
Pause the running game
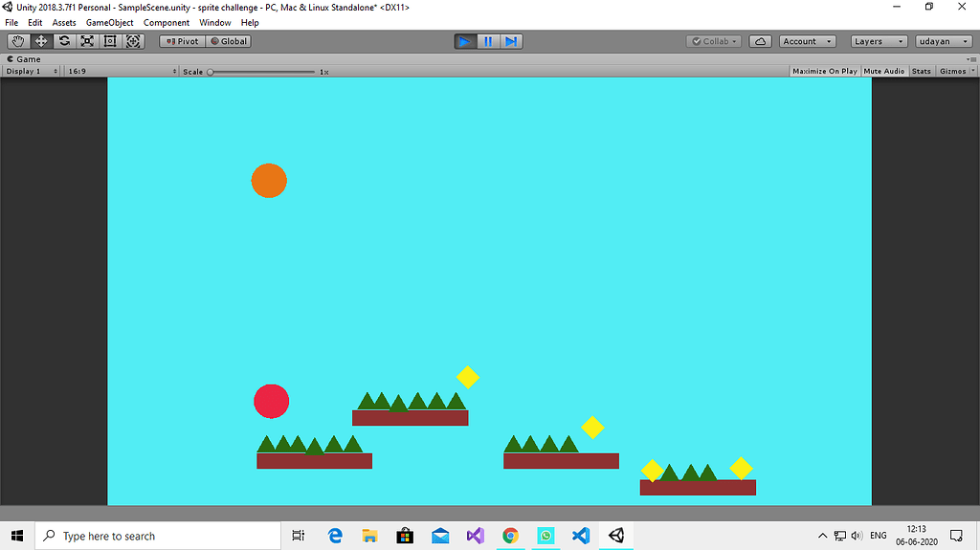488,41
